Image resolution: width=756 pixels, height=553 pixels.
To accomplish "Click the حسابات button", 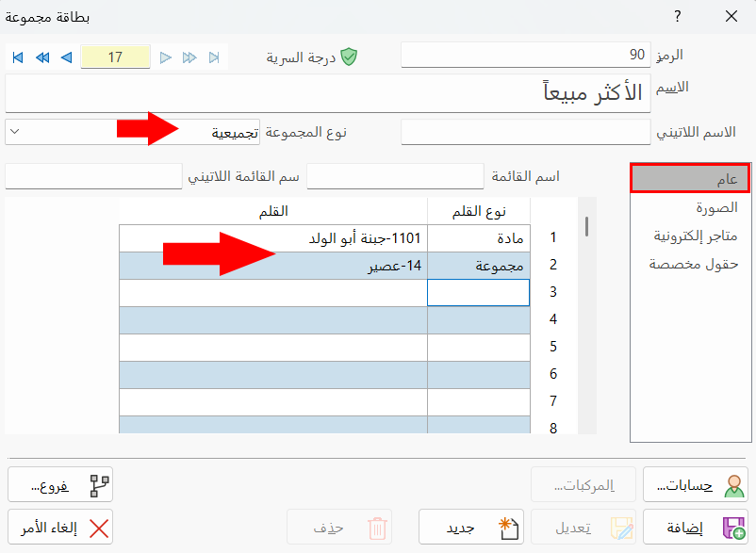I will 694,482.
